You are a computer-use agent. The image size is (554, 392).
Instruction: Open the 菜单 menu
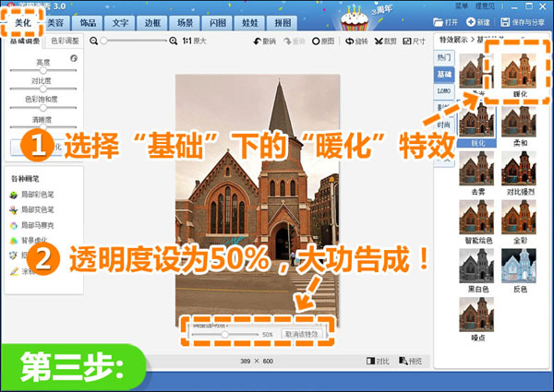click(x=462, y=6)
